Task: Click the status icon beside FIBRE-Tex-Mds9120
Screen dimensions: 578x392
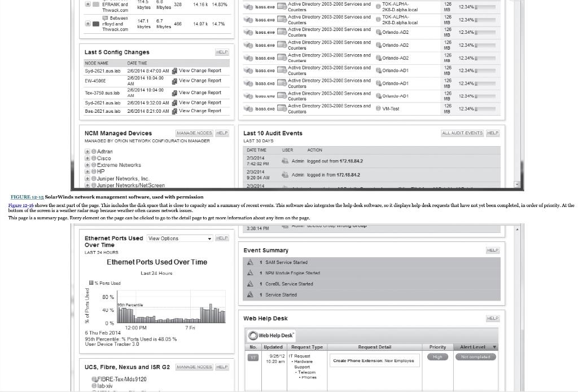Action: (x=94, y=379)
